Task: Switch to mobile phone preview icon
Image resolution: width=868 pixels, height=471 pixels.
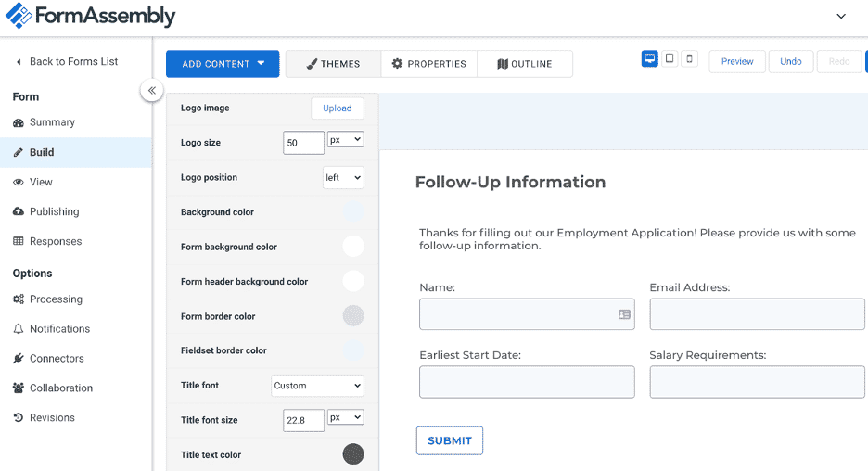Action: [689, 59]
